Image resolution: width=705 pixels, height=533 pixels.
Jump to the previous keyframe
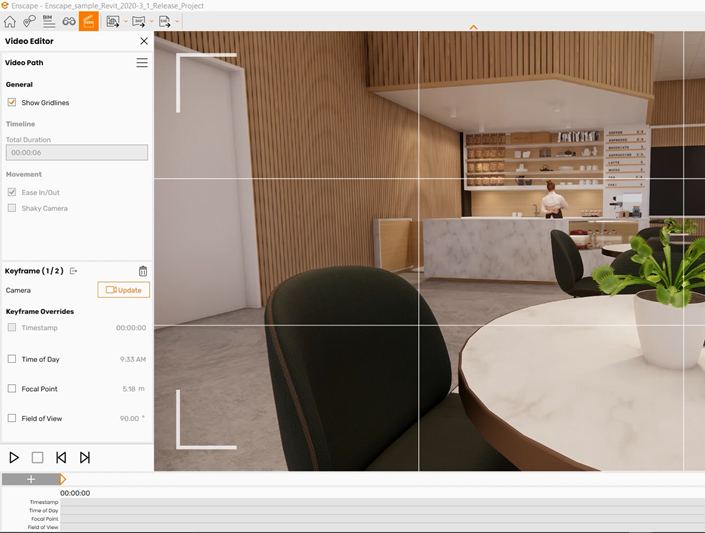pos(61,457)
